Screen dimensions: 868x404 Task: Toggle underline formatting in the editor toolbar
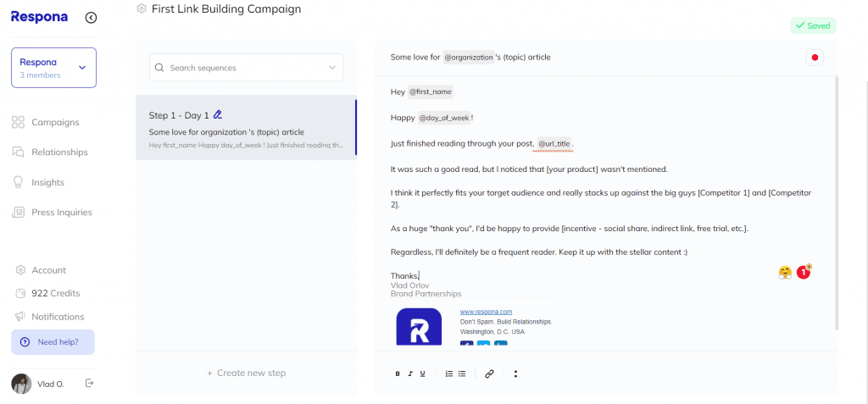(x=422, y=374)
